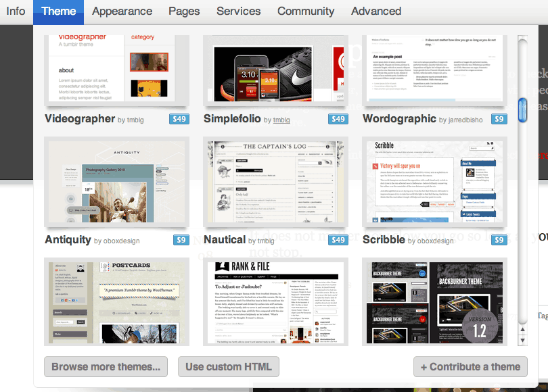Click the $49 price badge for Nautical

tap(338, 240)
